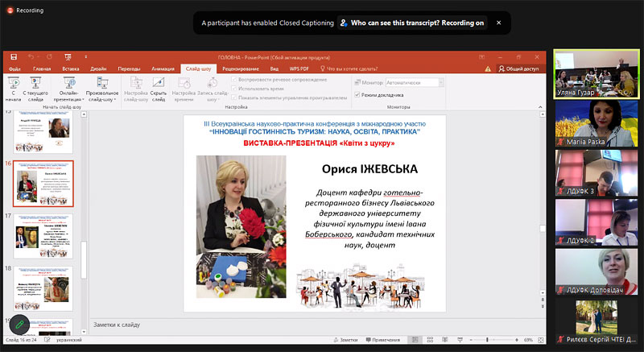This screenshot has width=644, height=352.
Task: Click Настройка времени rehearse timings
Action: pyautogui.click(x=184, y=89)
